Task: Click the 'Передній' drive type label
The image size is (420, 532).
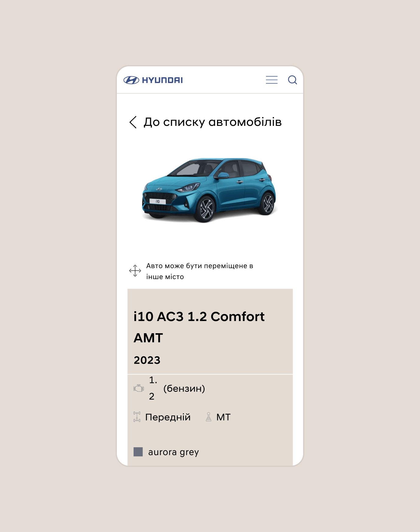Action: click(168, 417)
